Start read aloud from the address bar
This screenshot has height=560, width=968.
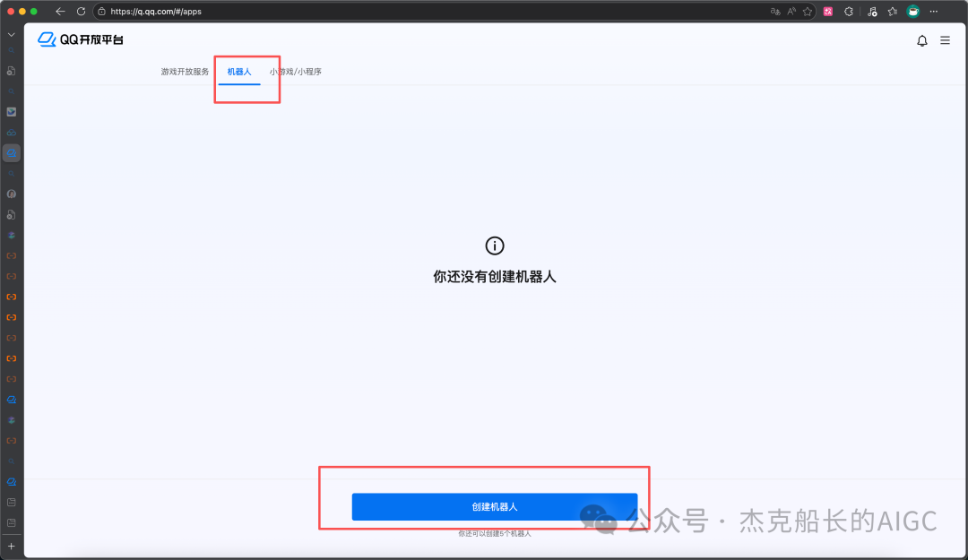(x=791, y=11)
